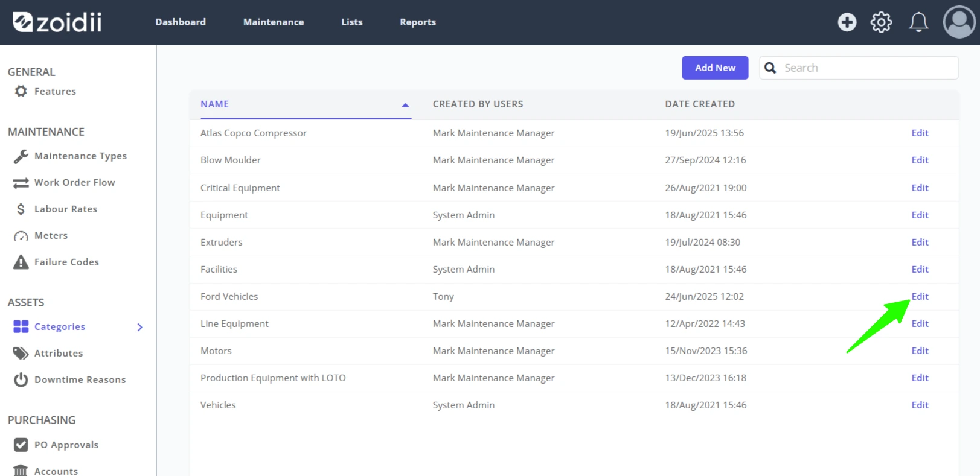
Task: Click the search magnifier icon
Action: 770,68
